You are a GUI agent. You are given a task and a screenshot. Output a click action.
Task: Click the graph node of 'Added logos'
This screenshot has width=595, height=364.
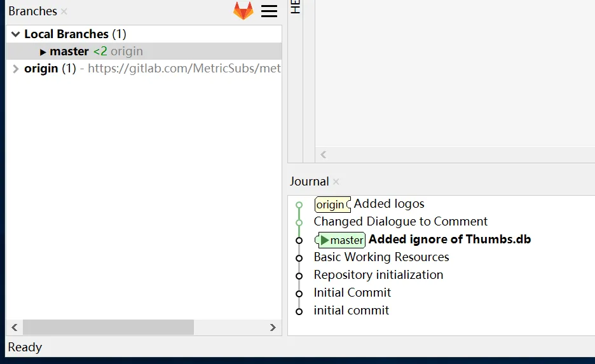(299, 205)
